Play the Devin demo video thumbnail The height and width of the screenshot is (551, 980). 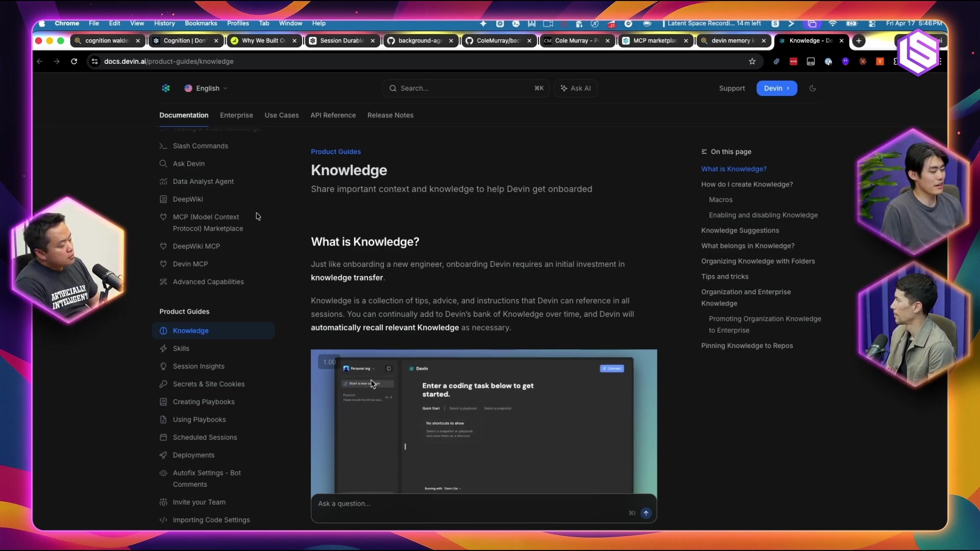(484, 421)
